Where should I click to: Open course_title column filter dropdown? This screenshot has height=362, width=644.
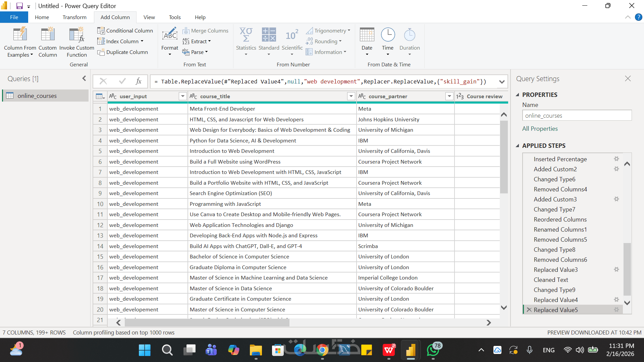(351, 97)
